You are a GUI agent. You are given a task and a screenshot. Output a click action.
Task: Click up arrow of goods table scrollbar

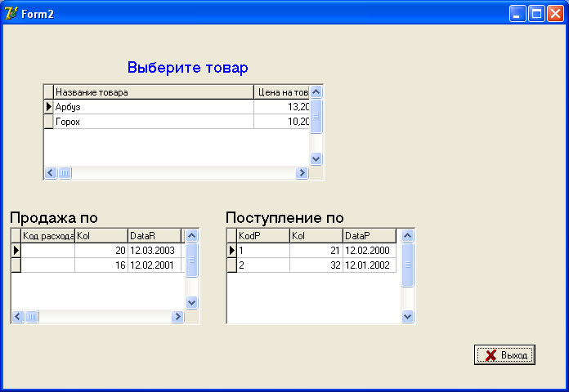(316, 91)
